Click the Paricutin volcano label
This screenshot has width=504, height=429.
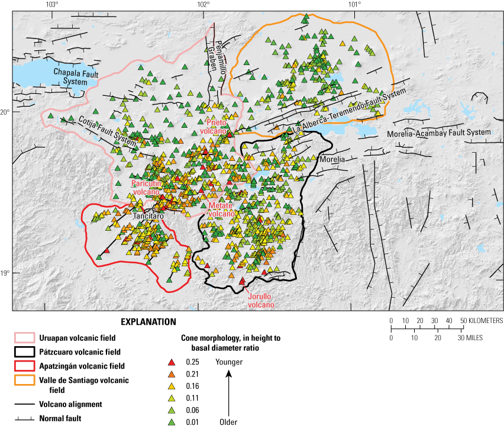147,188
